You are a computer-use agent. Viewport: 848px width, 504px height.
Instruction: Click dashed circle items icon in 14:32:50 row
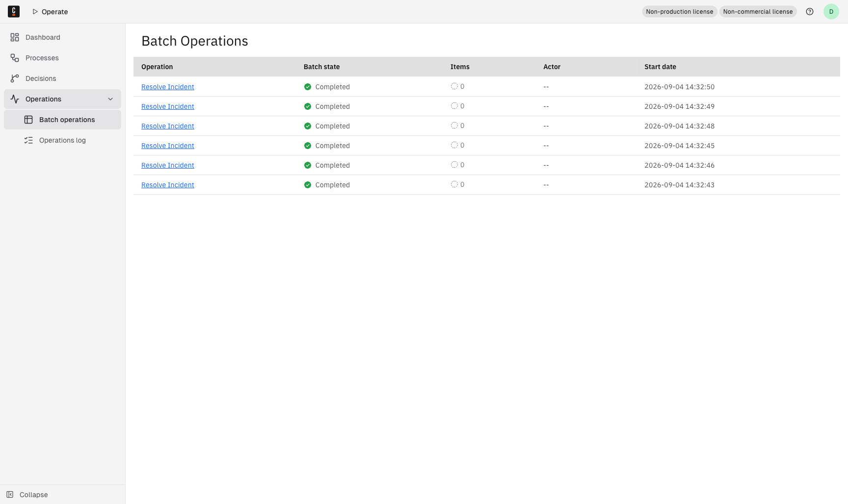pyautogui.click(x=454, y=86)
